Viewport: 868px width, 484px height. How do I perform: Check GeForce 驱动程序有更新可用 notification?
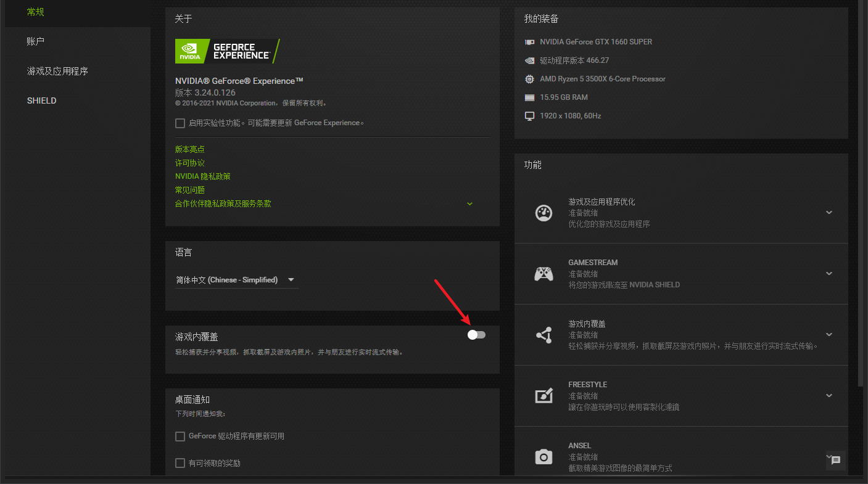tap(180, 437)
